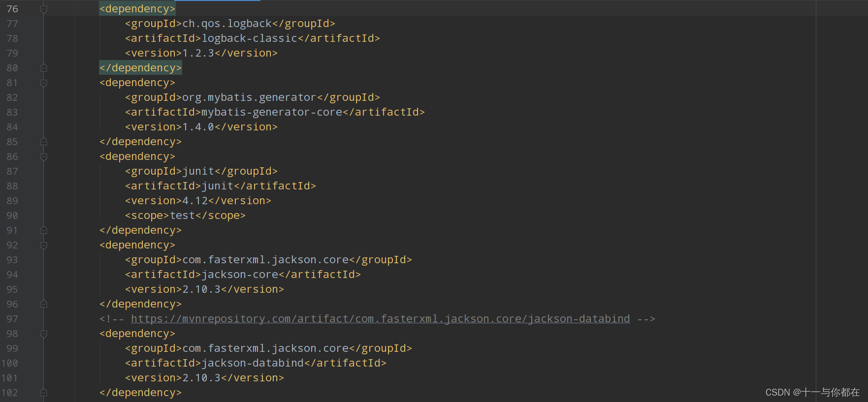
Task: Click jackson-core artifactId text
Action: click(x=240, y=275)
